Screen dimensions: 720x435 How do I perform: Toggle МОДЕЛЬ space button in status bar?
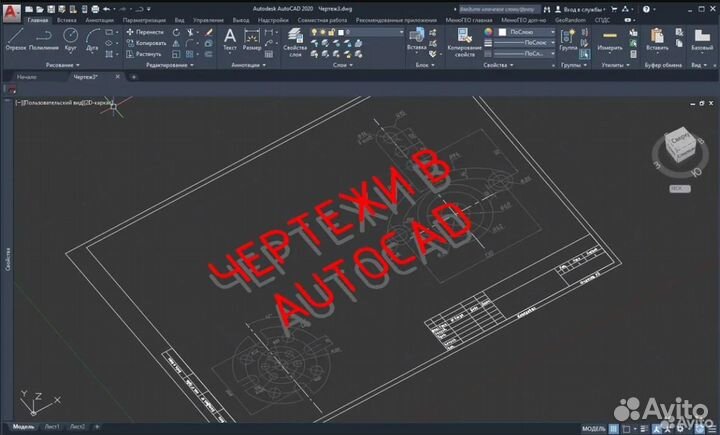594,429
